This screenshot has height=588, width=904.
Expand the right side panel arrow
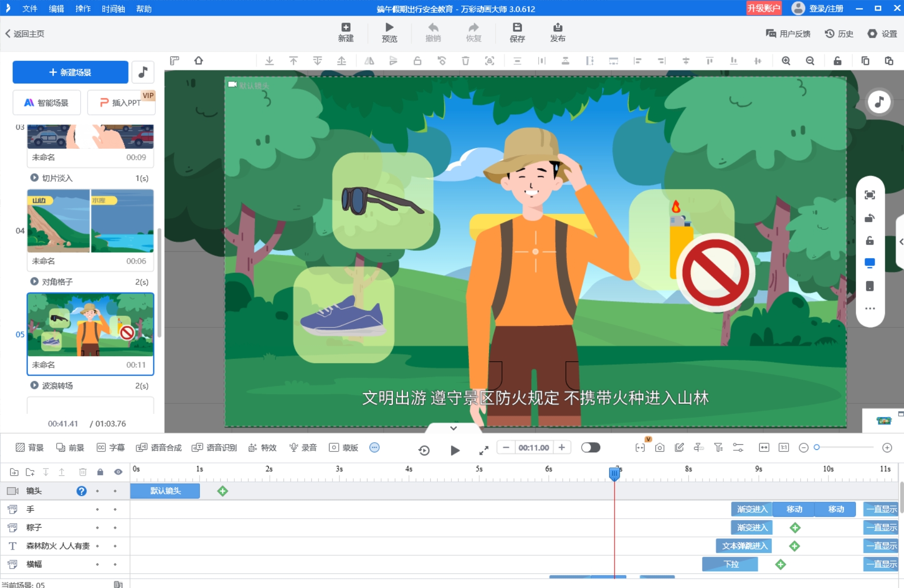click(900, 242)
